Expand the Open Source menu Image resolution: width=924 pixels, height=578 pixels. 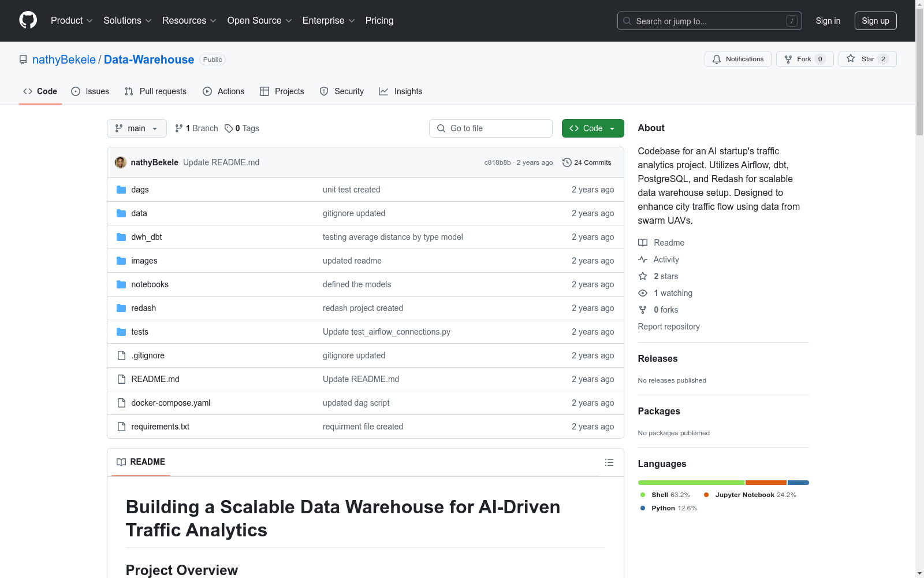pyautogui.click(x=260, y=21)
